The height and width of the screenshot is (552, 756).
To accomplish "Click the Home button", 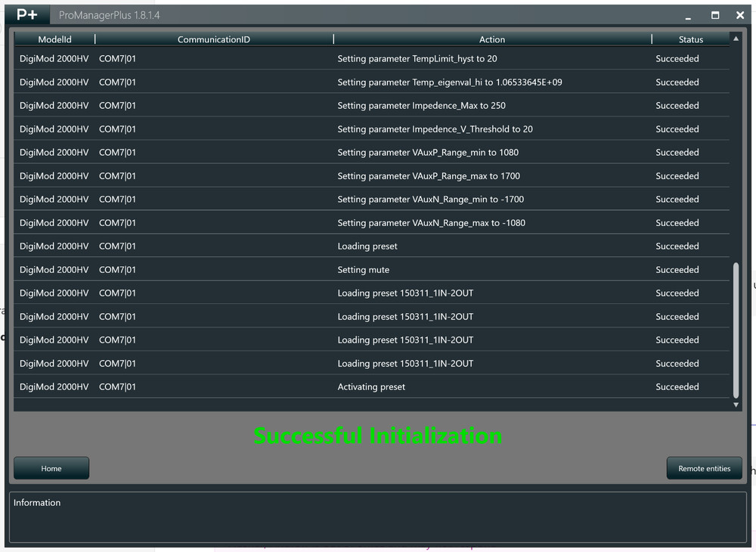I will [51, 468].
